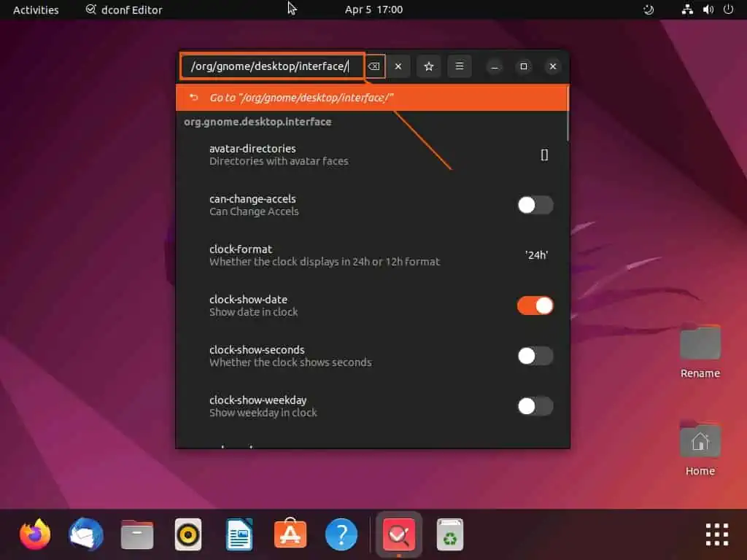Open the dconf Editor app menu in top bar
The image size is (747, 560).
tap(124, 9)
